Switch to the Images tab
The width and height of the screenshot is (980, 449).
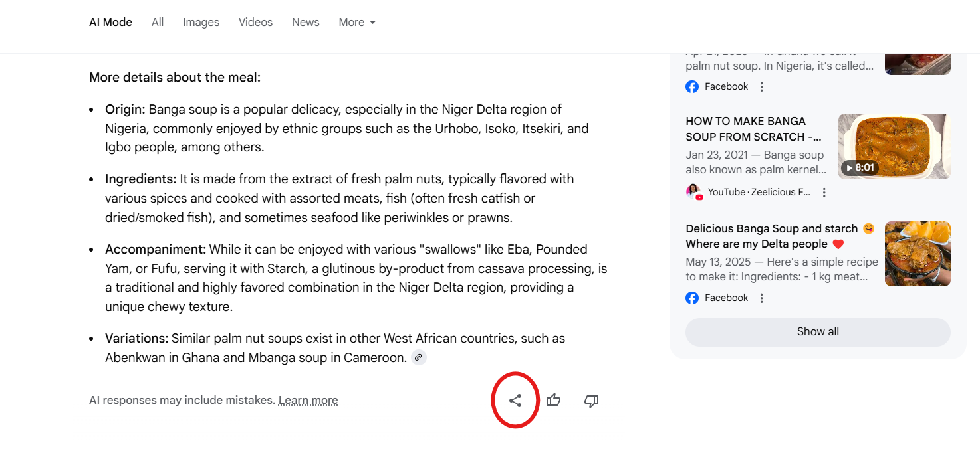(x=201, y=22)
